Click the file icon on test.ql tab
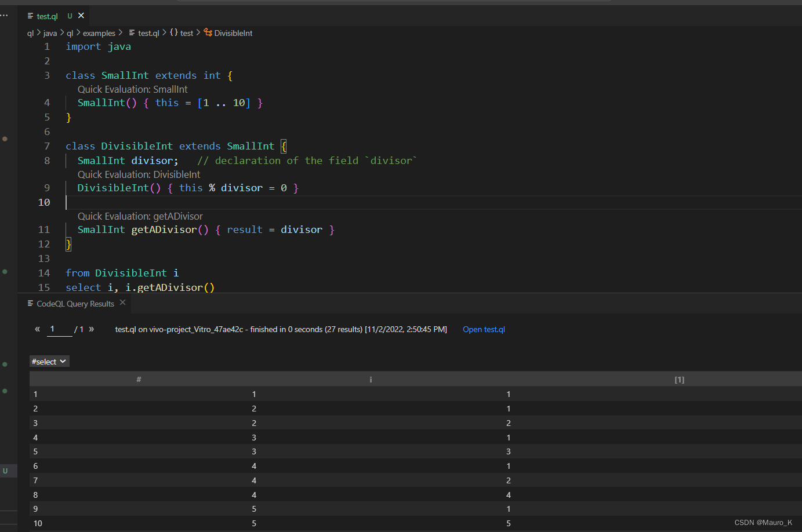Screen dimensions: 802x532 pyautogui.click(x=30, y=16)
